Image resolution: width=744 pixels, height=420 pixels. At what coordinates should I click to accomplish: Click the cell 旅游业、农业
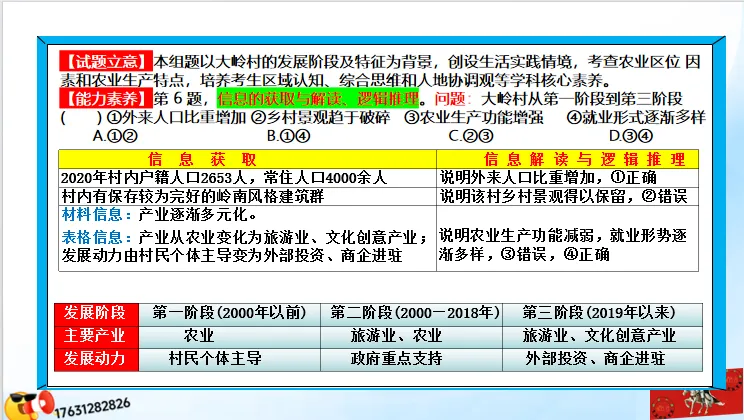[x=412, y=336]
